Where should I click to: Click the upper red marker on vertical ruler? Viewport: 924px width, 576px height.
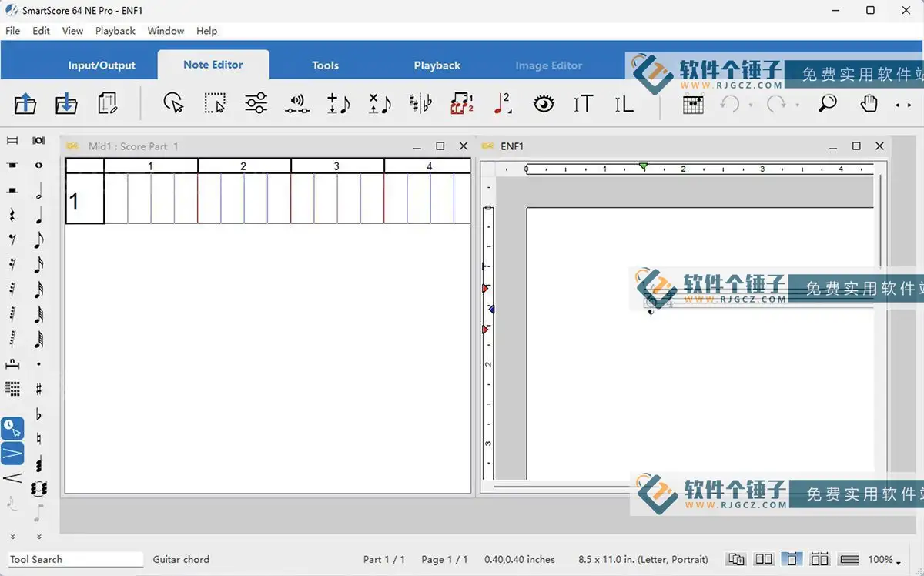[485, 288]
